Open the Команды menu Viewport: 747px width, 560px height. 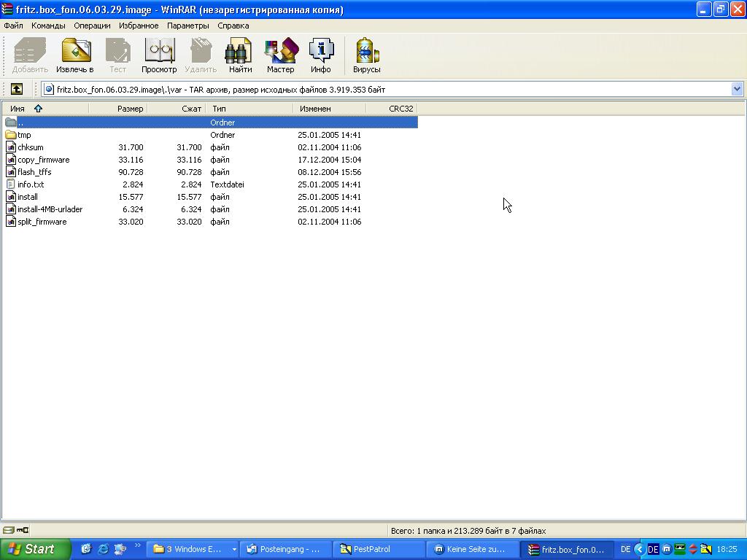48,26
